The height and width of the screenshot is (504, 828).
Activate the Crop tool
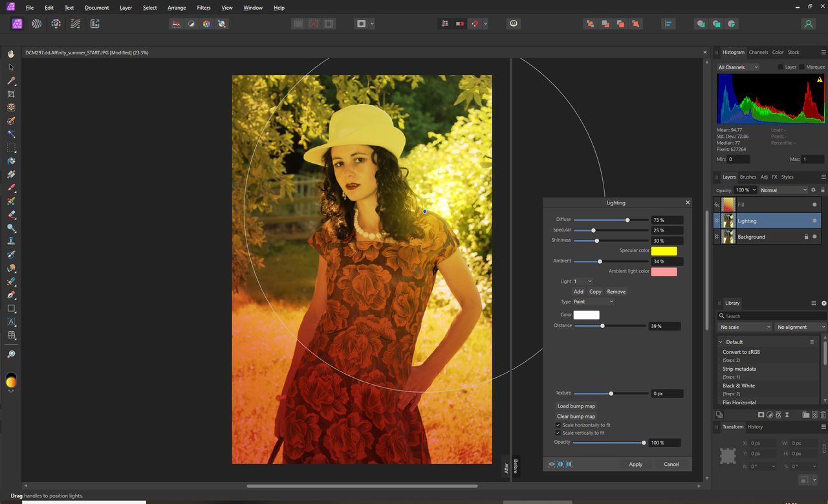(10, 94)
